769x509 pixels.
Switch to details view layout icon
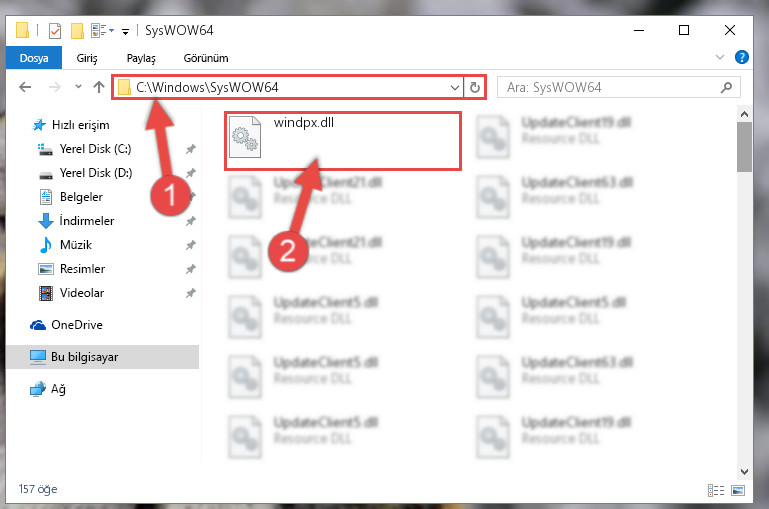pos(716,490)
